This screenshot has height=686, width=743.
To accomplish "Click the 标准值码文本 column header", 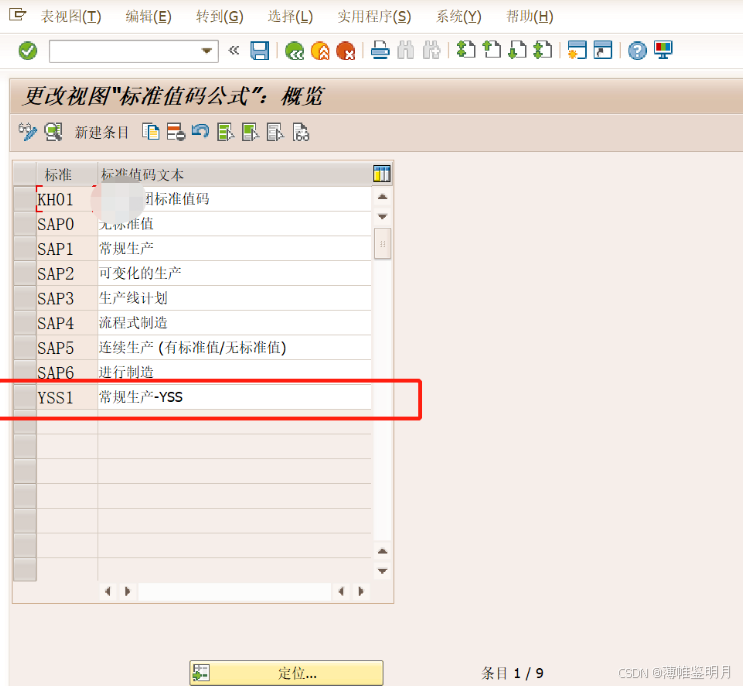I will [x=235, y=174].
